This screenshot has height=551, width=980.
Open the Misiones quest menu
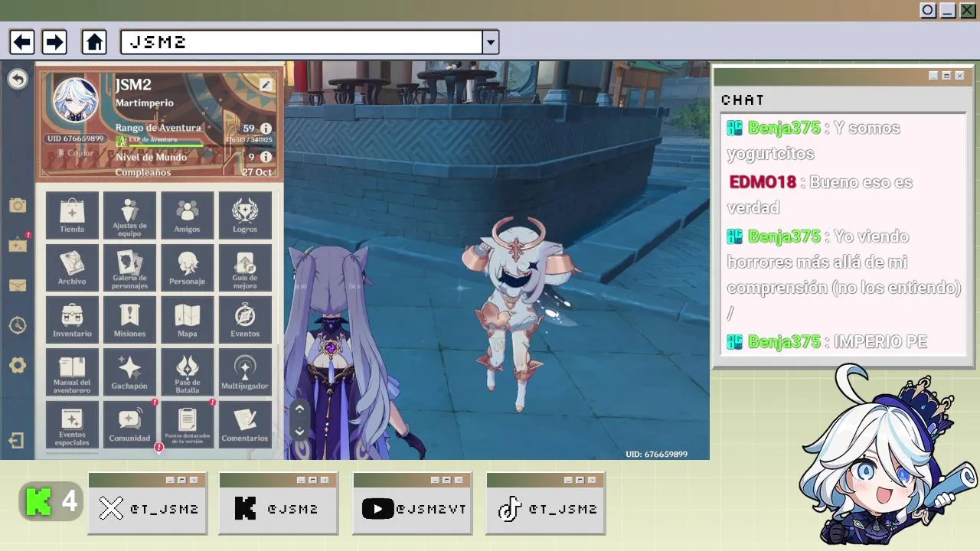coord(129,320)
